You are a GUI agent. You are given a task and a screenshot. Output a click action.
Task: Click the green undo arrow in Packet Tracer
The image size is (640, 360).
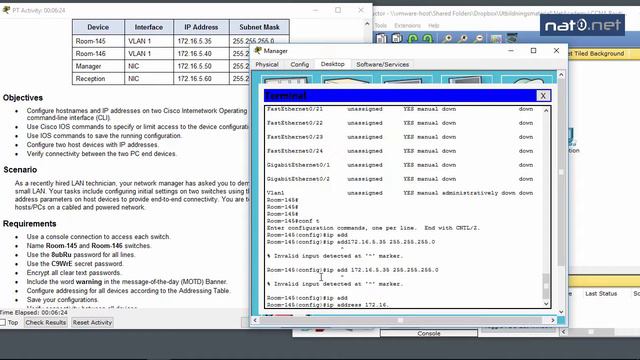[413, 39]
